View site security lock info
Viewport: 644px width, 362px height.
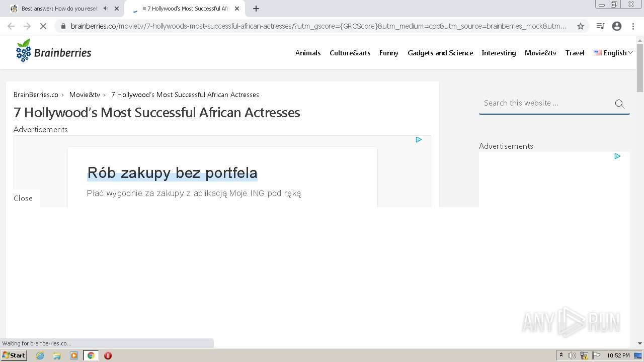[63, 26]
